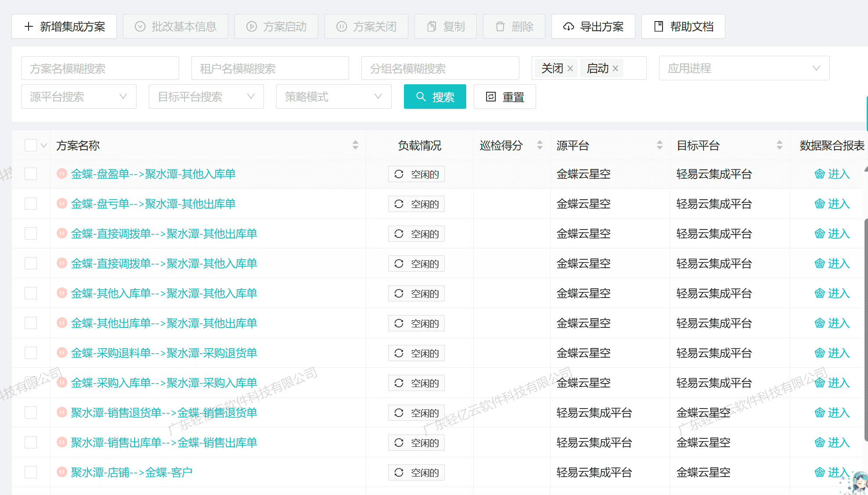Open scheme 聚水潭-销售出库单-->金蝶-销售出库单
Viewport: 868px width, 495px height.
(164, 442)
